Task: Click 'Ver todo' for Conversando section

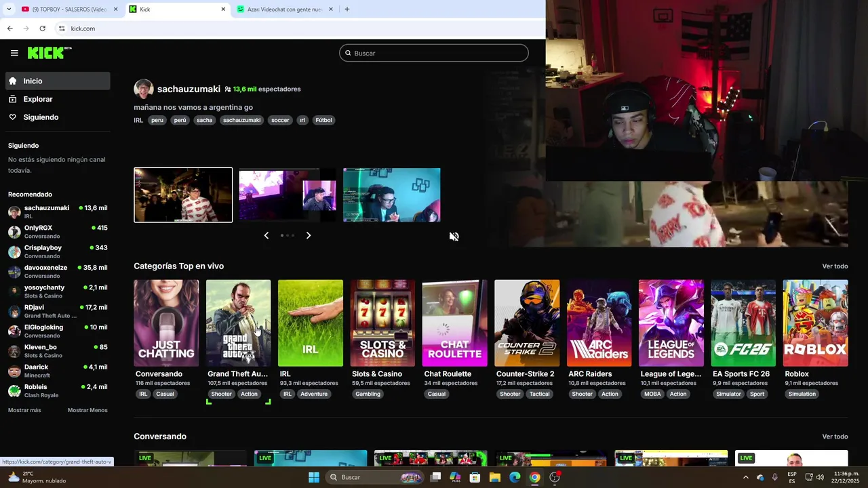Action: [835, 436]
